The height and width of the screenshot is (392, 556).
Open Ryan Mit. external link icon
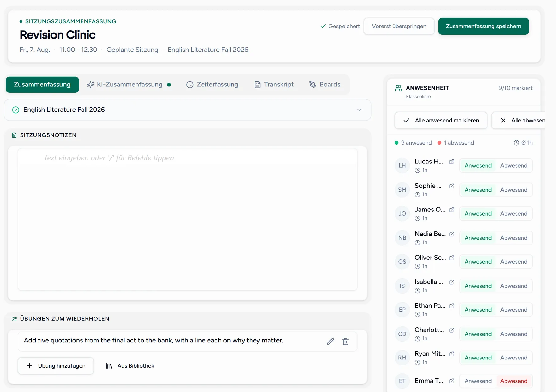click(x=452, y=353)
